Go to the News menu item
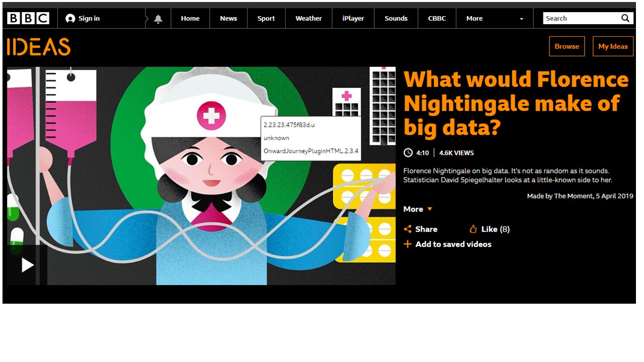Viewport: 644px width, 362px height. point(228,19)
